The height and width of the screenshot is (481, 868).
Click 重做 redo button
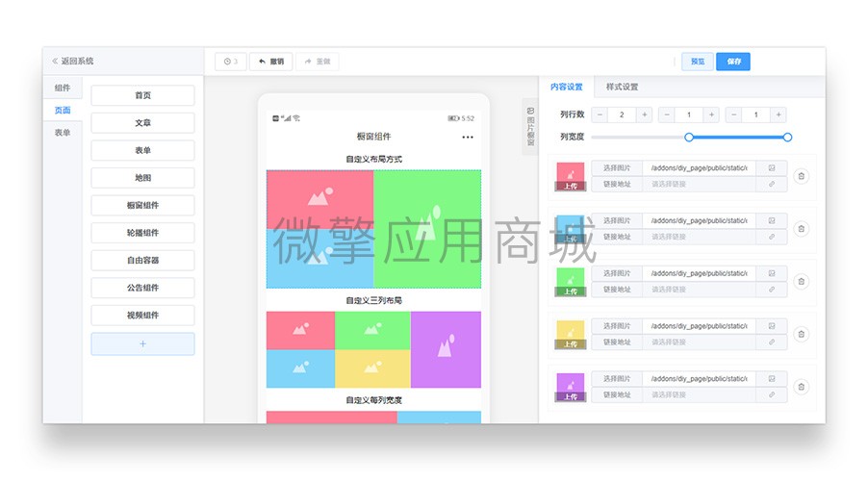pos(318,62)
